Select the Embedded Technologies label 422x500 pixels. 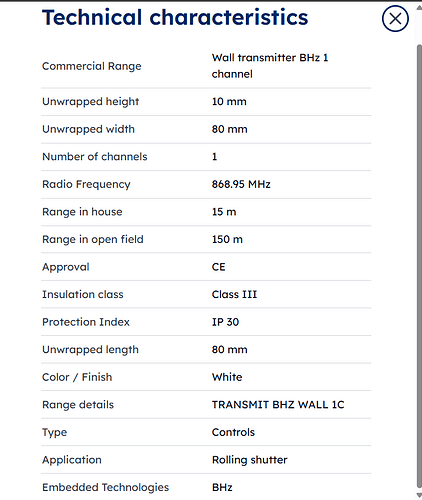pos(105,488)
